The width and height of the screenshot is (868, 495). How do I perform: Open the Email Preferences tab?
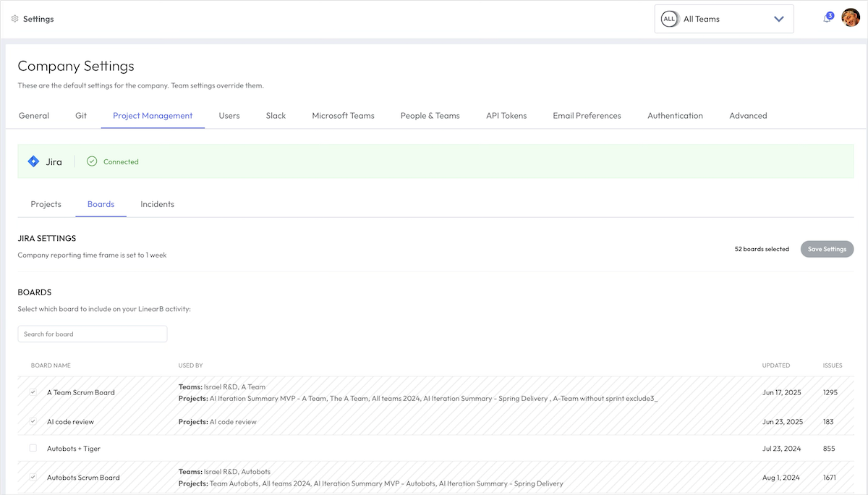(587, 116)
